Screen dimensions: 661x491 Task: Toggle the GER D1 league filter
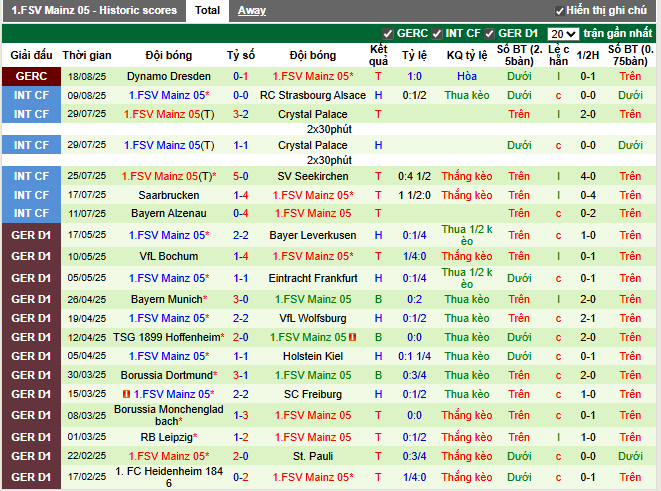click(x=489, y=34)
